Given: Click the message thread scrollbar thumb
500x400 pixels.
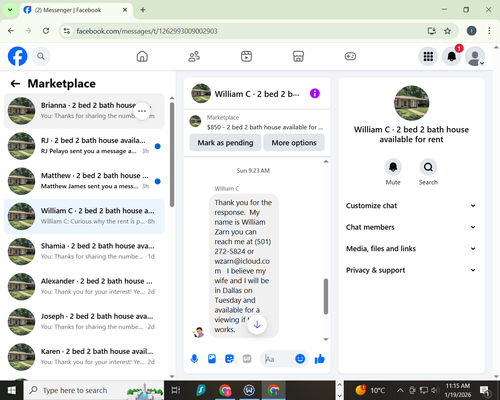Looking at the screenshot, I should tap(326, 296).
